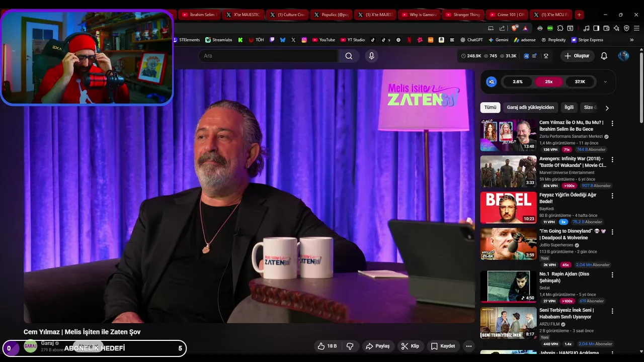Open the Bedel video thumbnail
This screenshot has width=644, height=362.
(x=508, y=207)
